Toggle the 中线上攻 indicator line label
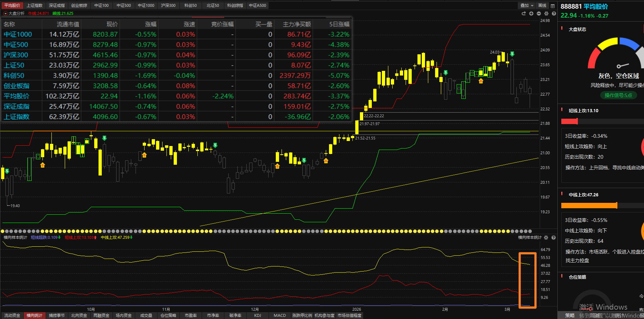Screen dimensions: 644x319 coord(115,237)
